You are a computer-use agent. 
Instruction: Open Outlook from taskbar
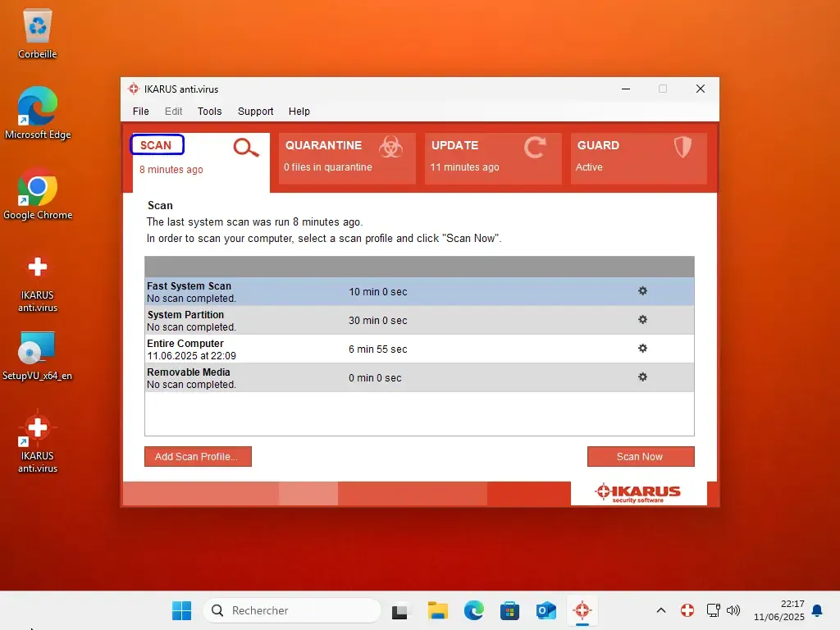pyautogui.click(x=546, y=610)
